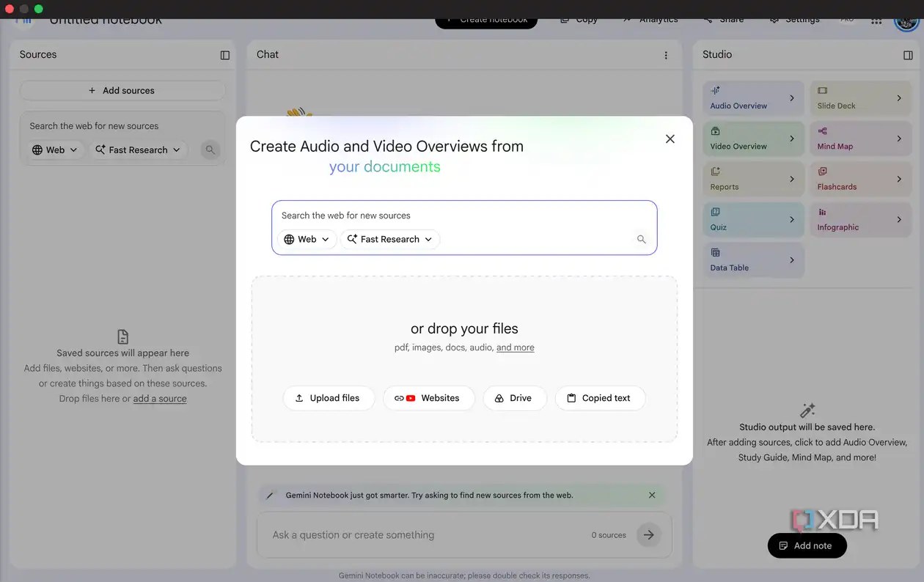Click Share in the top bar

tap(725, 21)
